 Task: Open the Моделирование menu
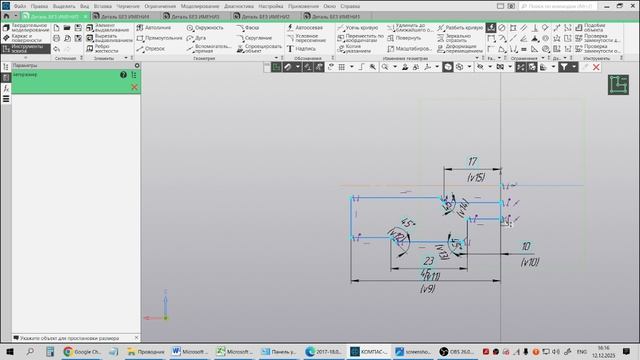click(200, 6)
